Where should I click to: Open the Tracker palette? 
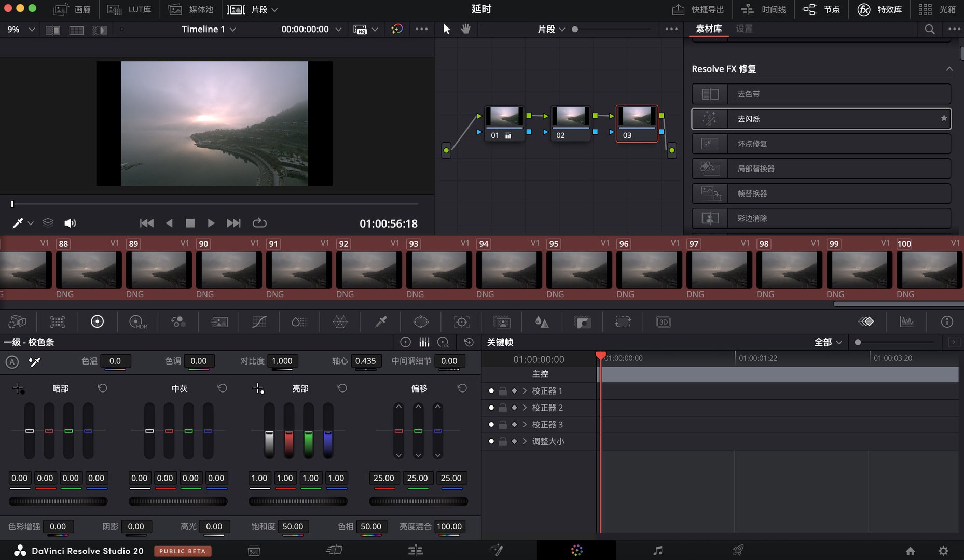461,322
